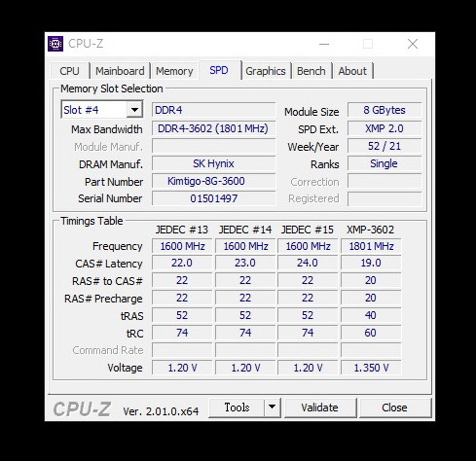Close the CPU-Z window with the X

(413, 44)
